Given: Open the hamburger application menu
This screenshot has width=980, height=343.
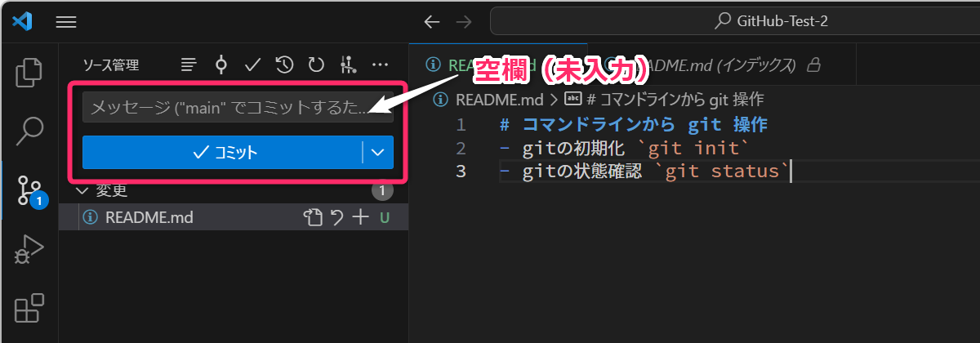Looking at the screenshot, I should 66,22.
